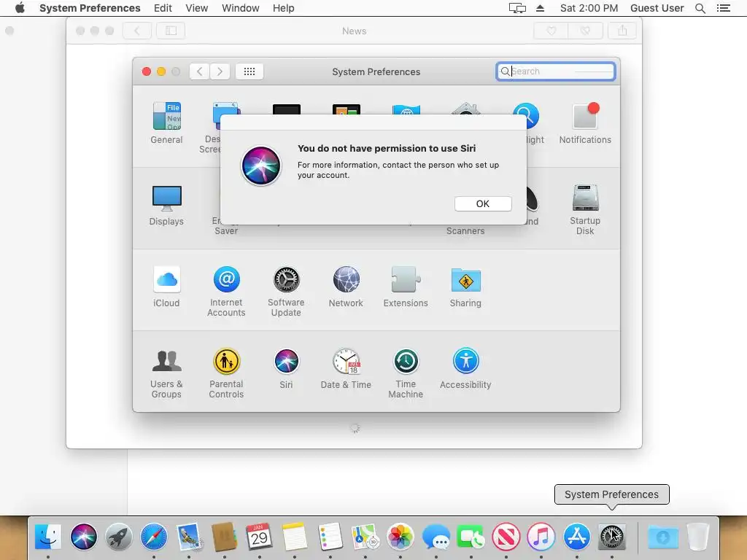Open the Accessibility preference pane
This screenshot has height=560, width=747.
point(465,368)
